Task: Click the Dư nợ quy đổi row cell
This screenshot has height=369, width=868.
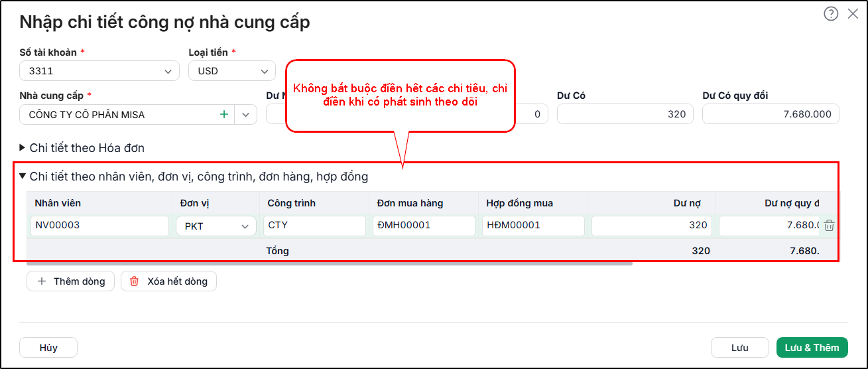Action: pos(769,226)
